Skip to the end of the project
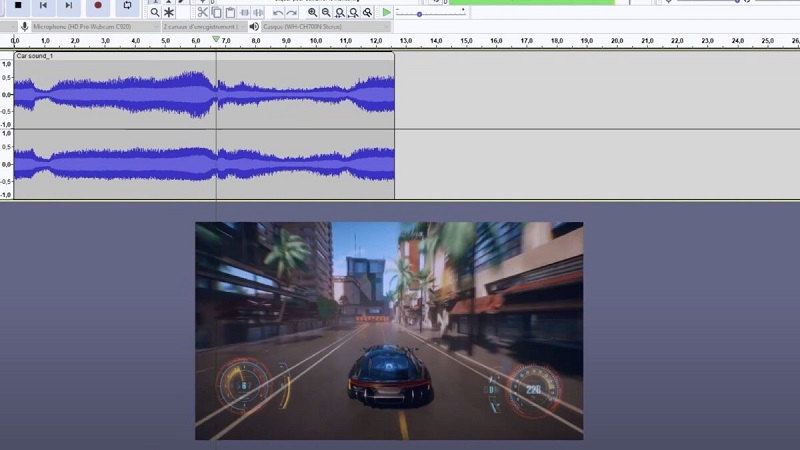 tap(68, 5)
